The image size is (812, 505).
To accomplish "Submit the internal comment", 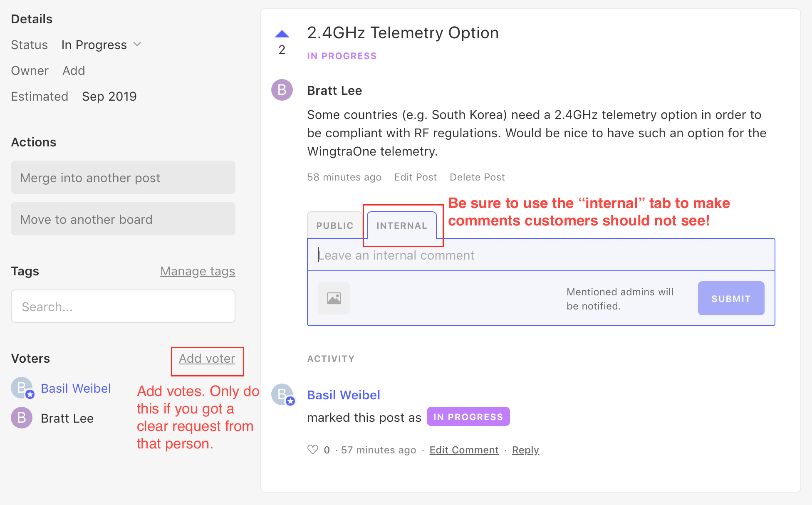I will [730, 298].
